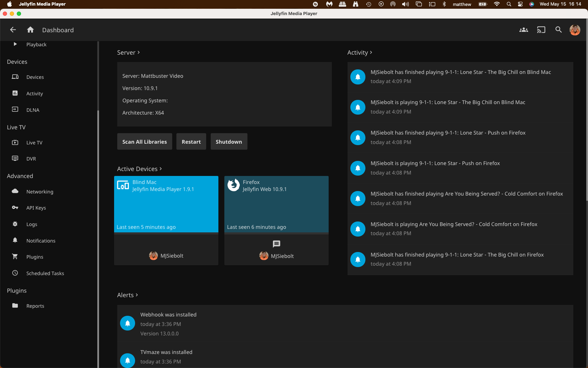Viewport: 588px width, 368px height.
Task: Expand the Server section heading
Action: click(128, 53)
